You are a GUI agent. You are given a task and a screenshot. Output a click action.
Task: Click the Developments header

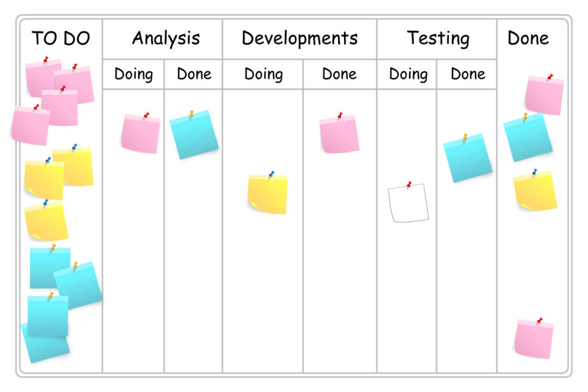tap(300, 38)
